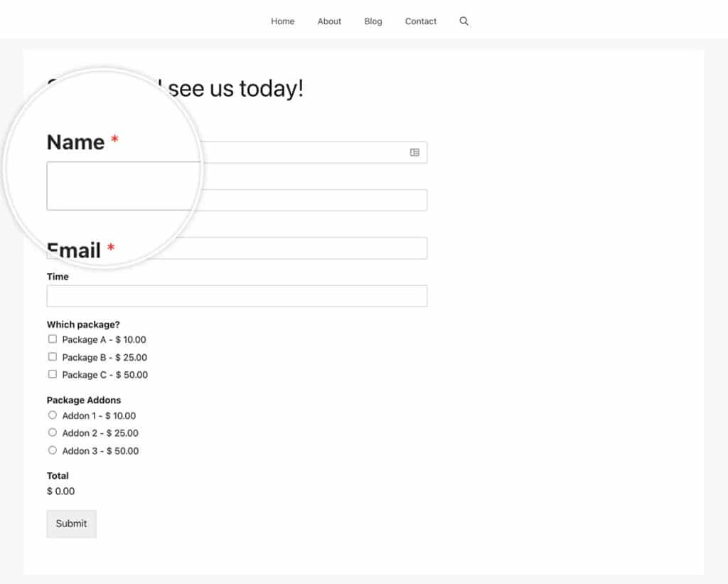Select the Addon 1 radio button

point(53,415)
